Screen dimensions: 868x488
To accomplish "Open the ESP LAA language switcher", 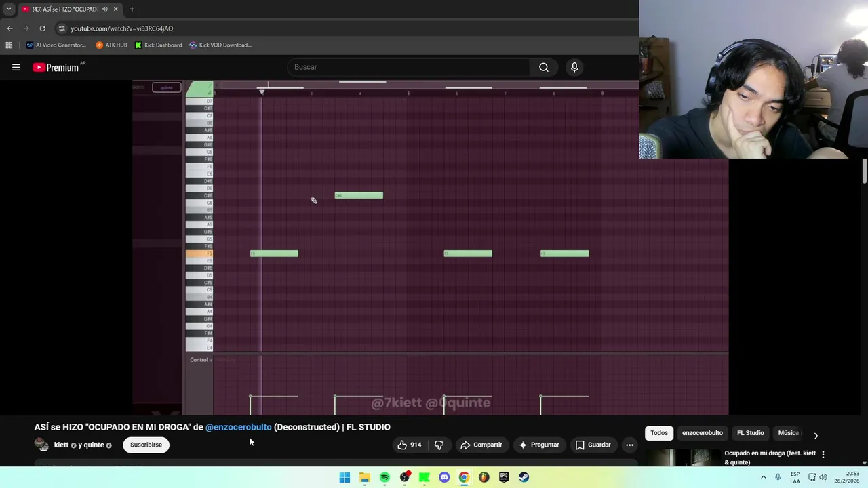I will click(x=795, y=477).
